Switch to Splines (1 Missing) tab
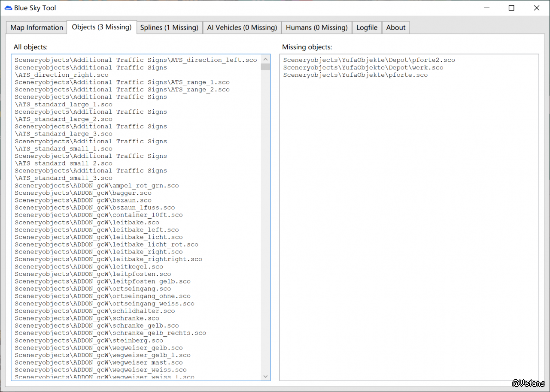Viewport: 550px width, 392px height. point(169,27)
